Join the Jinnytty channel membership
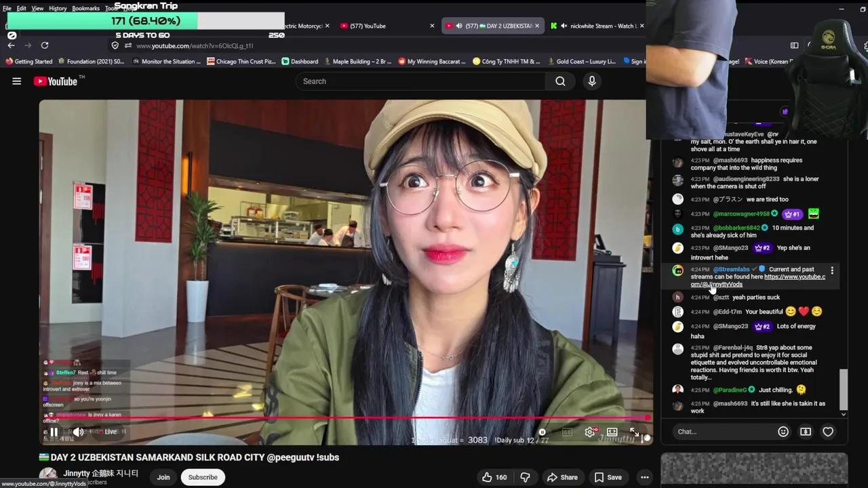The image size is (868, 488). click(x=163, y=477)
